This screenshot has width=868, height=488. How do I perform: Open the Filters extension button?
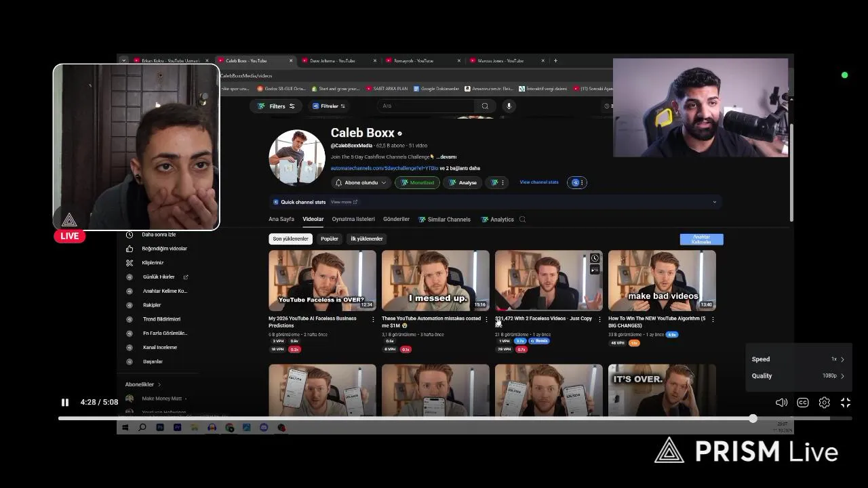click(x=277, y=106)
